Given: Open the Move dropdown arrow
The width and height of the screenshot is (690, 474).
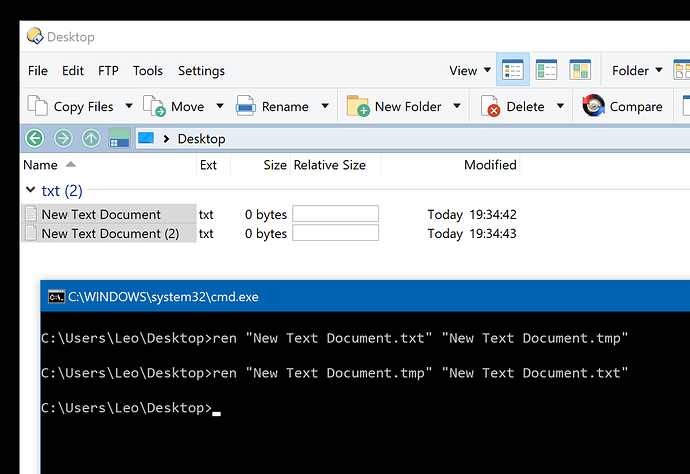Looking at the screenshot, I should coord(220,106).
